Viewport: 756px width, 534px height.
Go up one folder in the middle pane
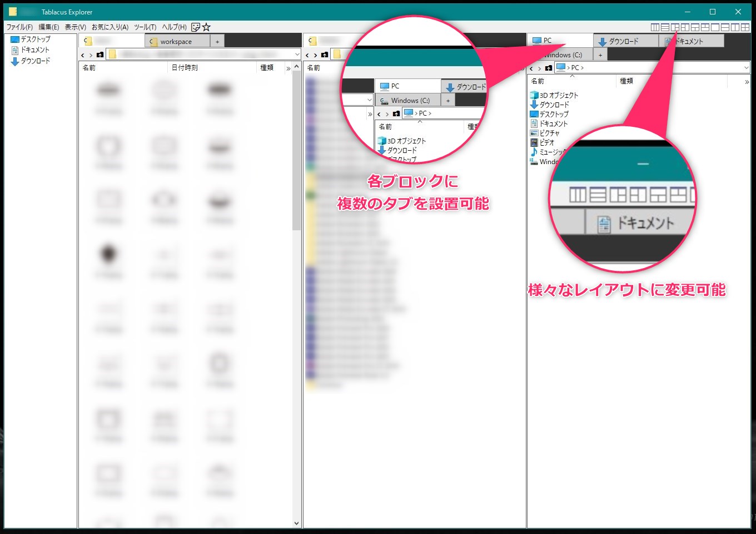(x=325, y=55)
